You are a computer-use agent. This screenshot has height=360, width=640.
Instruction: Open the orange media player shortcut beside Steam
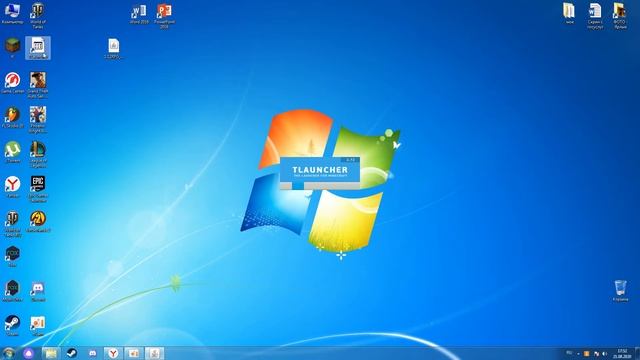pyautogui.click(x=38, y=326)
